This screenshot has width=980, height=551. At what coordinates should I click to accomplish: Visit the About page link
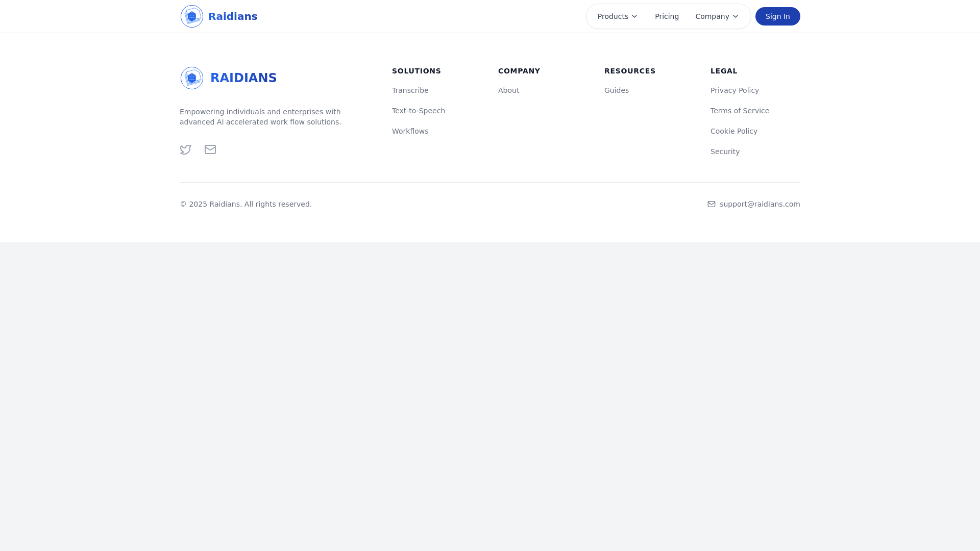click(x=508, y=90)
